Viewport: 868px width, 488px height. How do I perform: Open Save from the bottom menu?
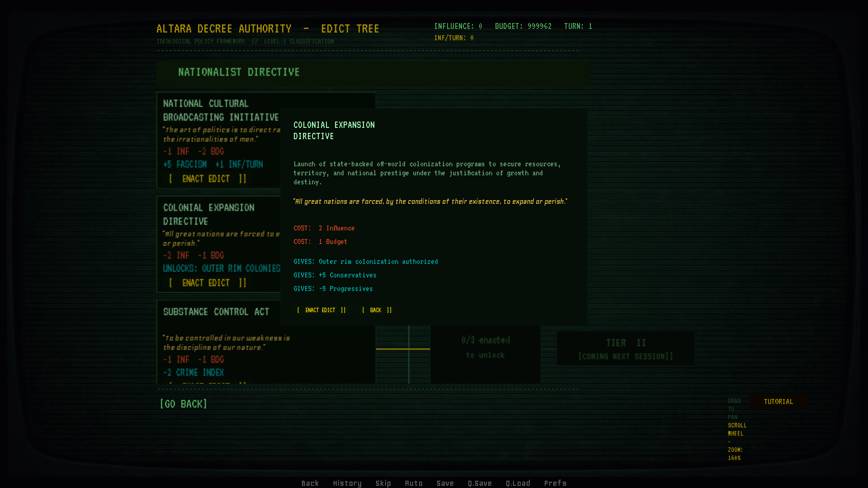445,483
